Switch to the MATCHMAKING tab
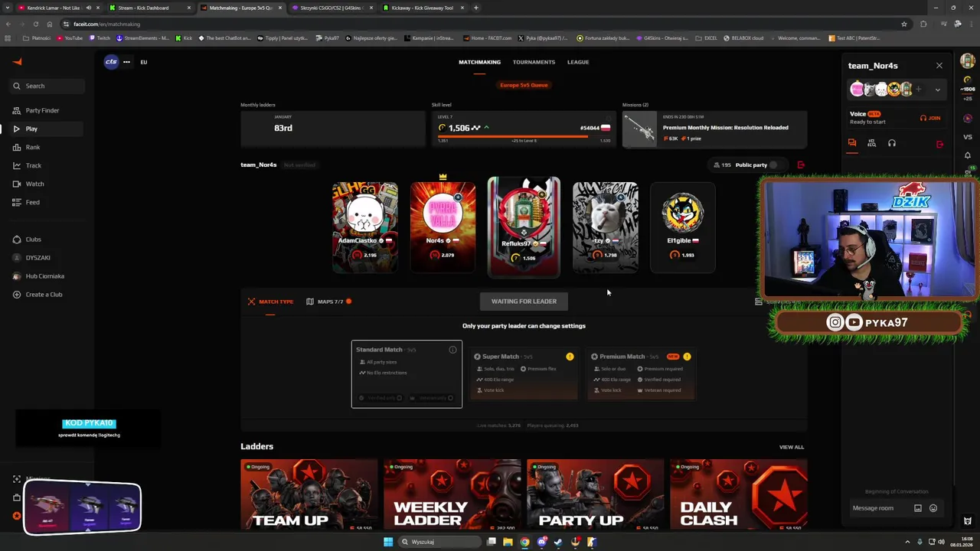980x551 pixels. point(479,62)
